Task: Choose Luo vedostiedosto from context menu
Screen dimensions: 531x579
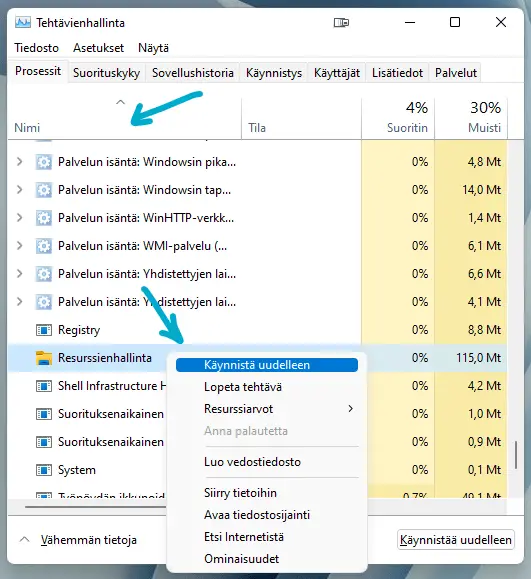Action: pos(267,462)
